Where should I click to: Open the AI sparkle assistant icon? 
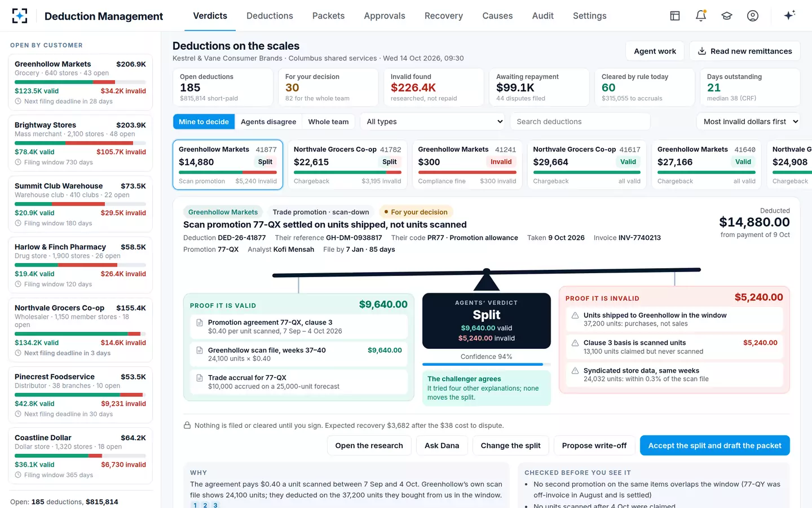coord(789,15)
